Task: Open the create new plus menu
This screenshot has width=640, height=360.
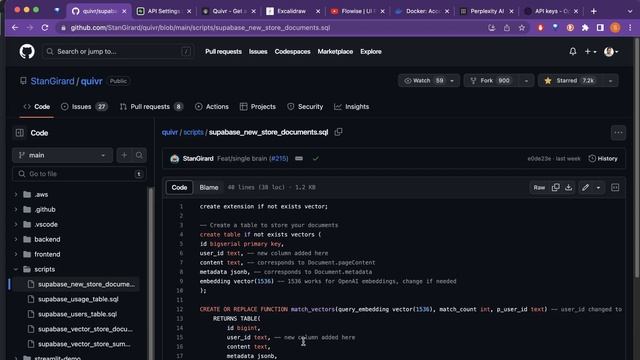Action: pyautogui.click(x=590, y=52)
